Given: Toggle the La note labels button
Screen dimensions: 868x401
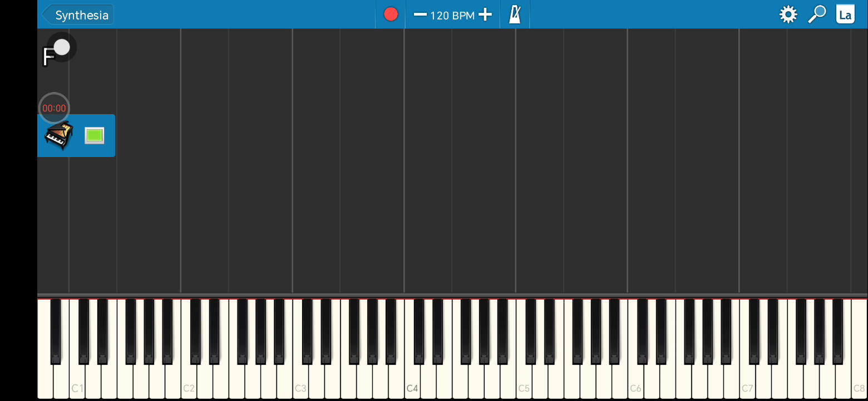Looking at the screenshot, I should tap(845, 14).
